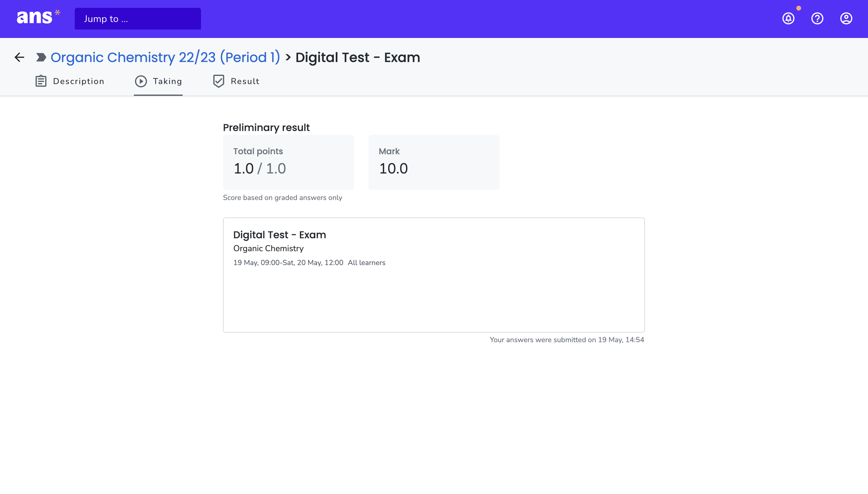The height and width of the screenshot is (494, 868).
Task: Click the 19 May, 09:00-Sat, 20 May date text
Action: [x=288, y=263]
